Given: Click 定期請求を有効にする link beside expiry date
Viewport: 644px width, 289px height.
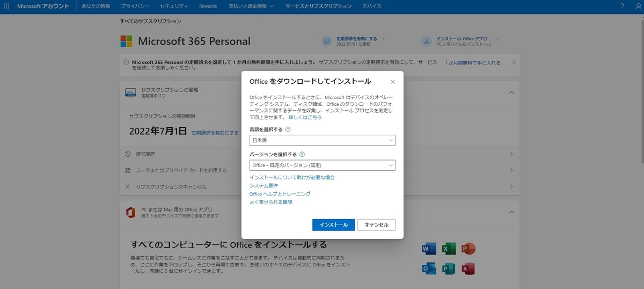Looking at the screenshot, I should coord(215,132).
